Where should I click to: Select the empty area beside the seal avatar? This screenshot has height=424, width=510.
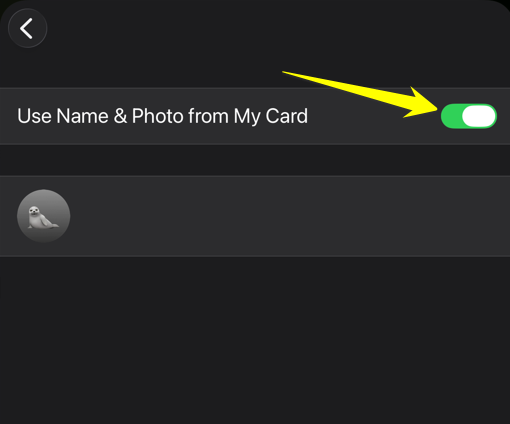(290, 216)
